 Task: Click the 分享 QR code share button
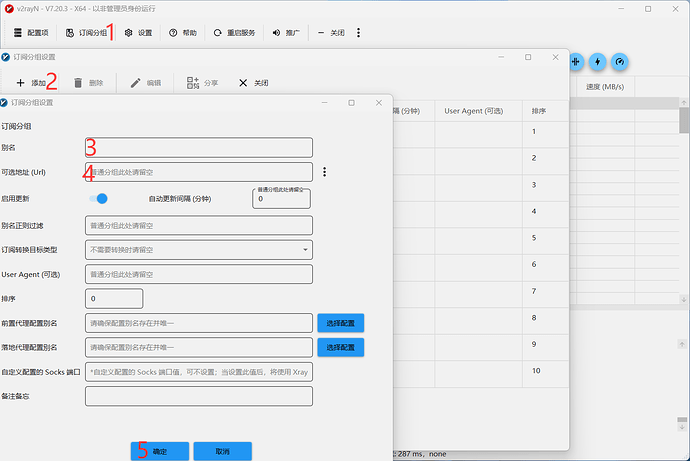pyautogui.click(x=202, y=83)
